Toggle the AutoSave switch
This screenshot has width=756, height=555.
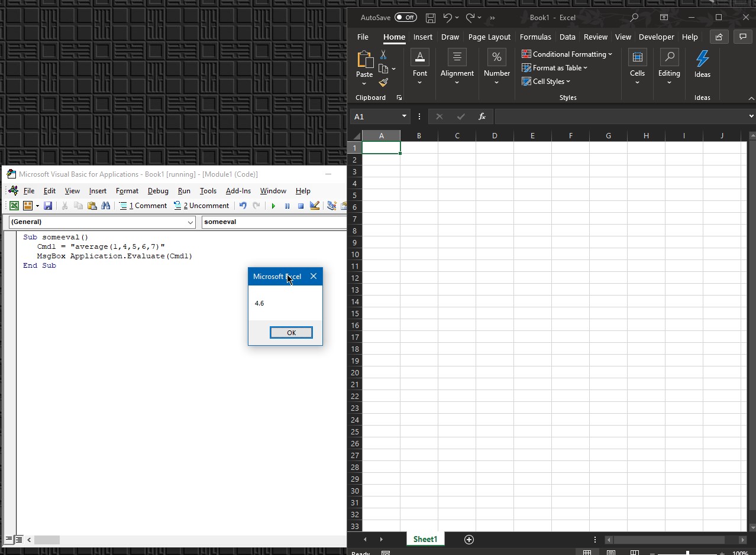[405, 18]
